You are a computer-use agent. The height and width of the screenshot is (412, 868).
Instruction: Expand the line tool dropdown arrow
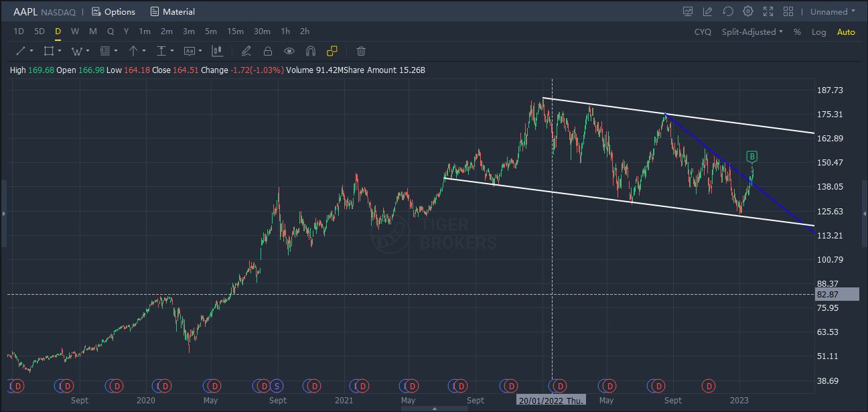[x=31, y=51]
